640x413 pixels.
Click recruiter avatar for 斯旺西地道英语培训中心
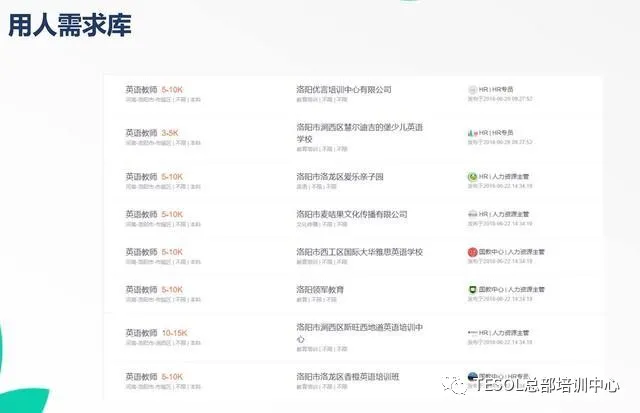click(472, 333)
